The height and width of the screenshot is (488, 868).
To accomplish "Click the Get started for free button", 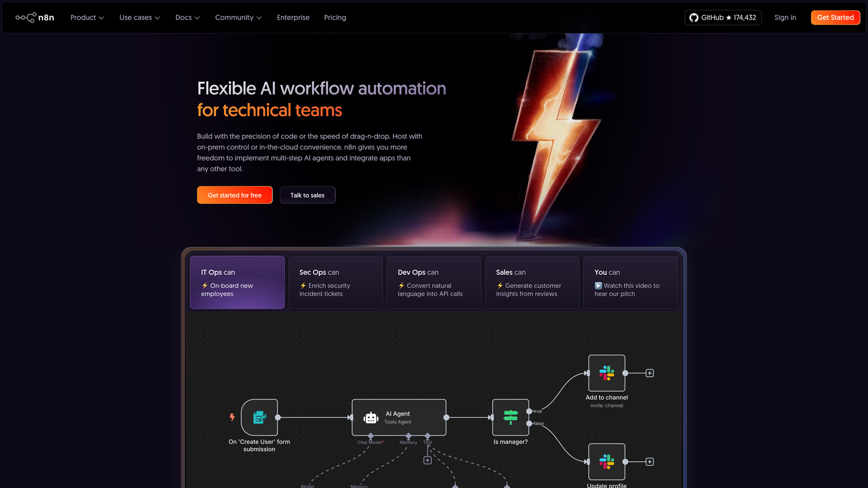I will 234,195.
